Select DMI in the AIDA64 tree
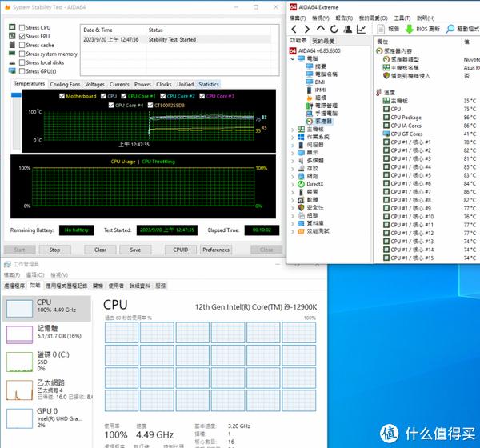Screen dimensions: 480x448 319,82
